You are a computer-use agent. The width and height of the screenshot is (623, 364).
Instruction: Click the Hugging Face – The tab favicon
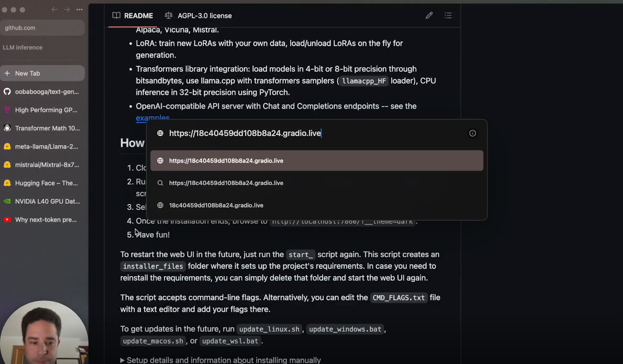click(7, 183)
